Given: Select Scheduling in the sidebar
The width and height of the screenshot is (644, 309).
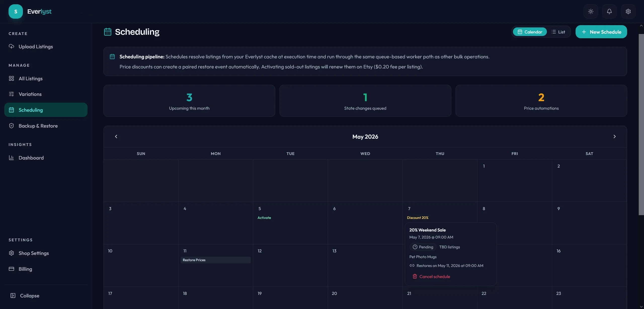Looking at the screenshot, I should (46, 110).
